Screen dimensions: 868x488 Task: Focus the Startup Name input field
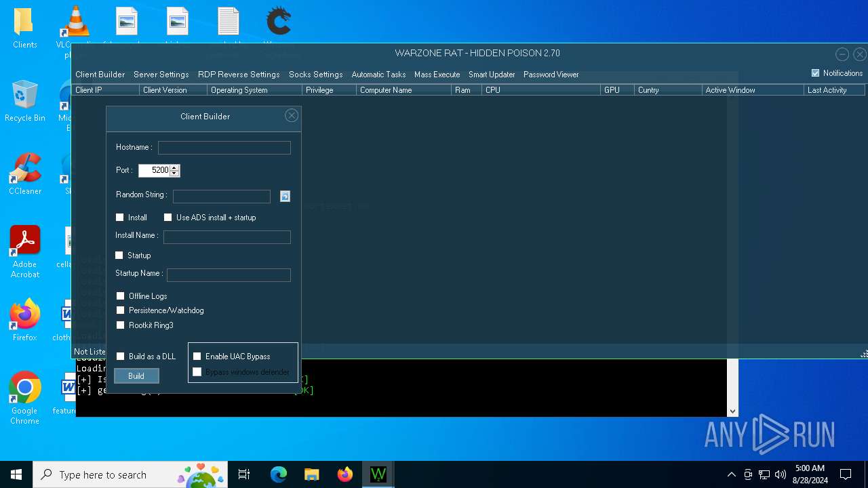tap(229, 275)
